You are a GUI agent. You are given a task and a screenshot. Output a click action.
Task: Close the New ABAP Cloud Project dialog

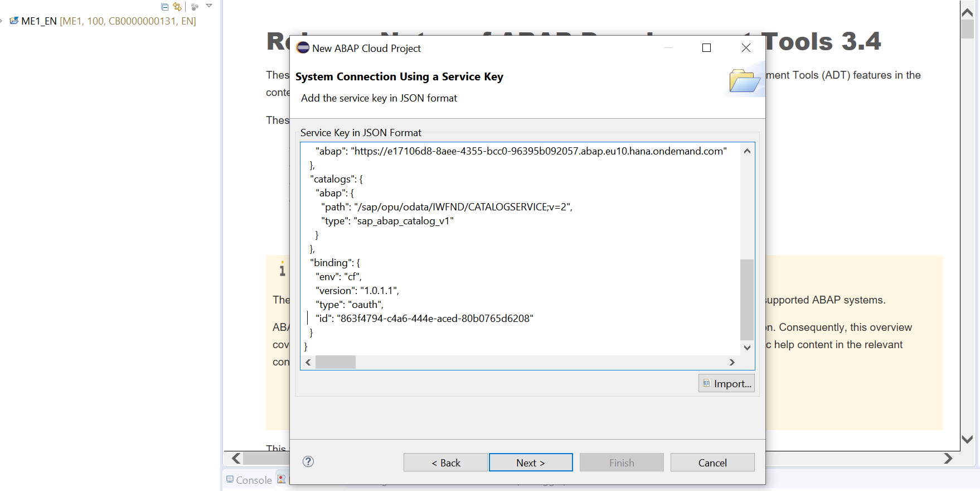pyautogui.click(x=746, y=48)
